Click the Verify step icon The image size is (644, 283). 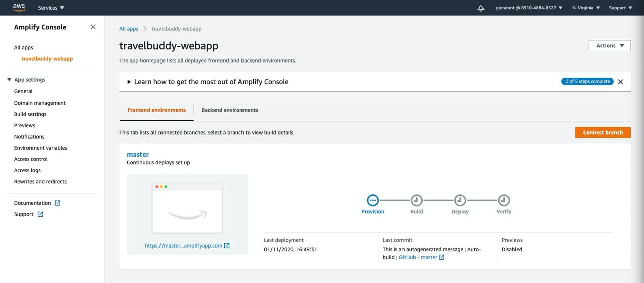coord(504,200)
